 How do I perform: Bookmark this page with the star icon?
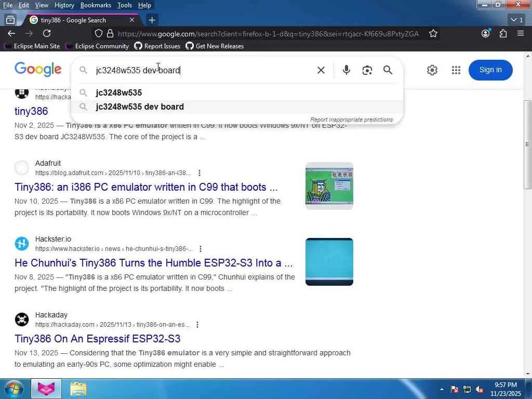click(x=433, y=33)
